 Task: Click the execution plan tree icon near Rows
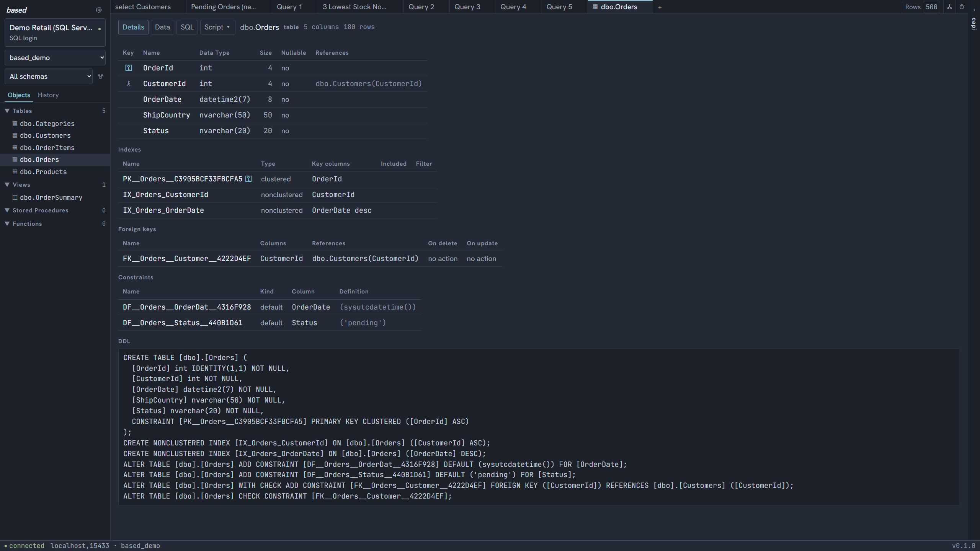950,7
